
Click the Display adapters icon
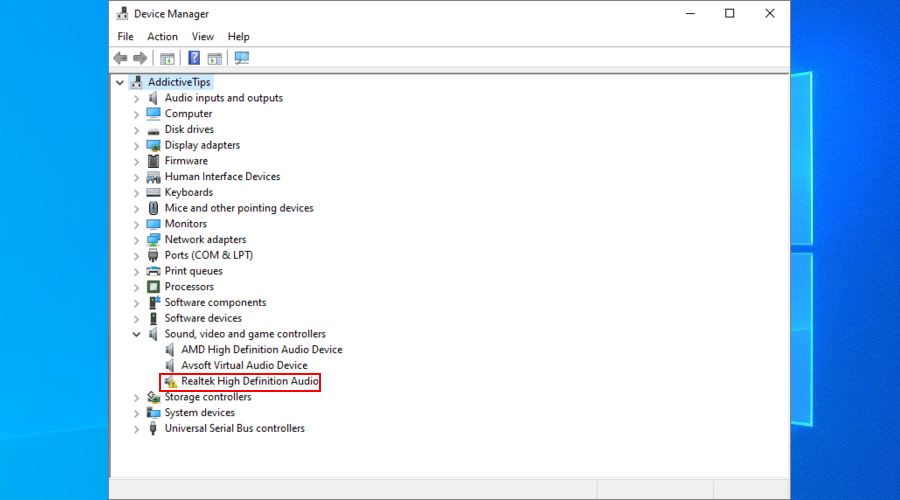(x=153, y=145)
